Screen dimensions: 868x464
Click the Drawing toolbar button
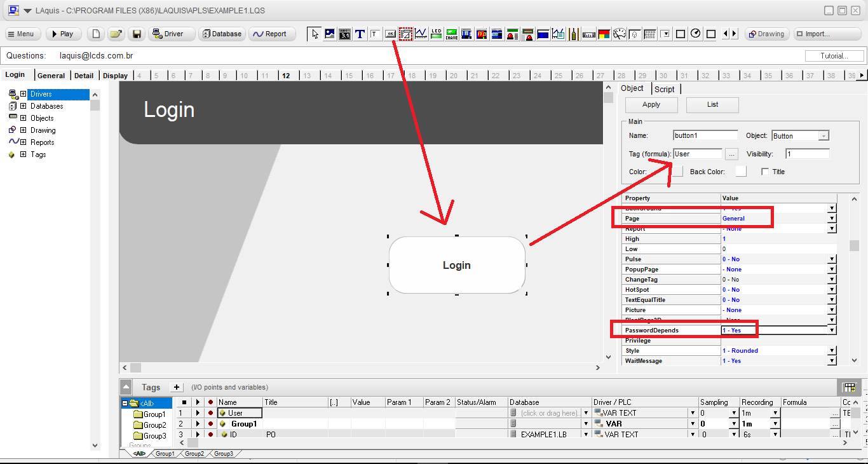[x=767, y=34]
